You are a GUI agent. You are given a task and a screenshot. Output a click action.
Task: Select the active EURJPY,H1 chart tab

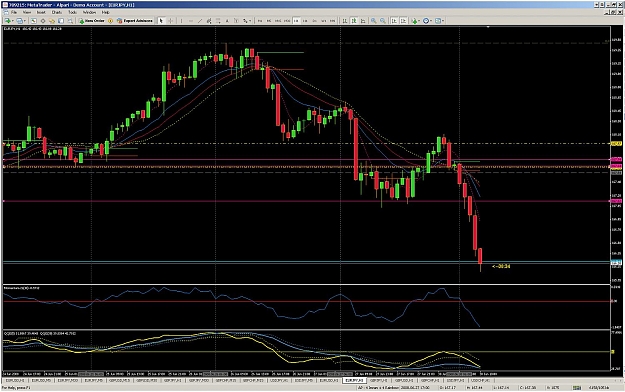coord(354,381)
